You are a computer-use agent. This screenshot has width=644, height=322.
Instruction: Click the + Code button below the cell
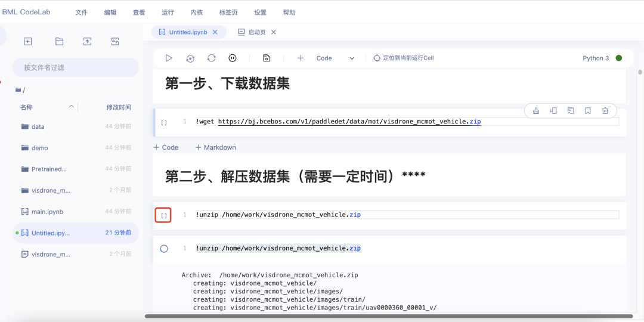(x=166, y=147)
